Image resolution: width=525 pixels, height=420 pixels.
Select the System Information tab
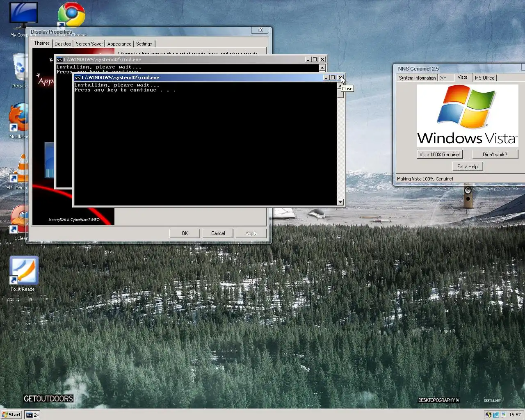[x=417, y=78]
